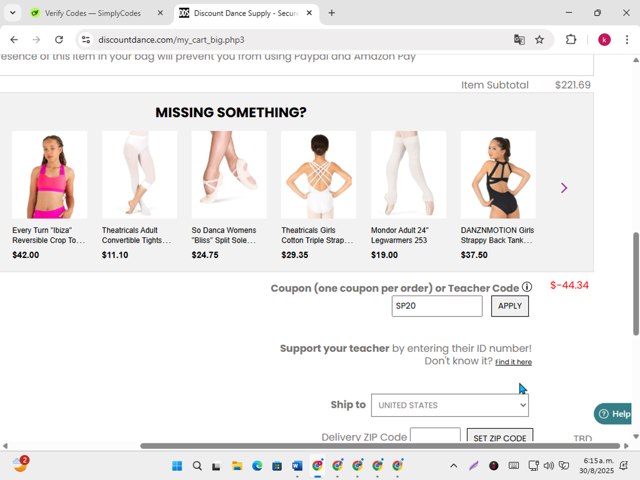
Task: Expand the Ship to UNITED STATES dropdown
Action: 450,405
